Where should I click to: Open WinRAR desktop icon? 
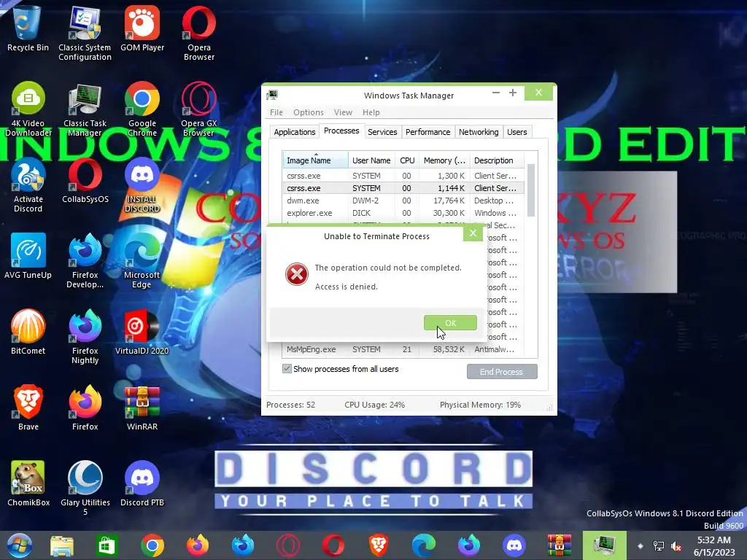point(142,408)
